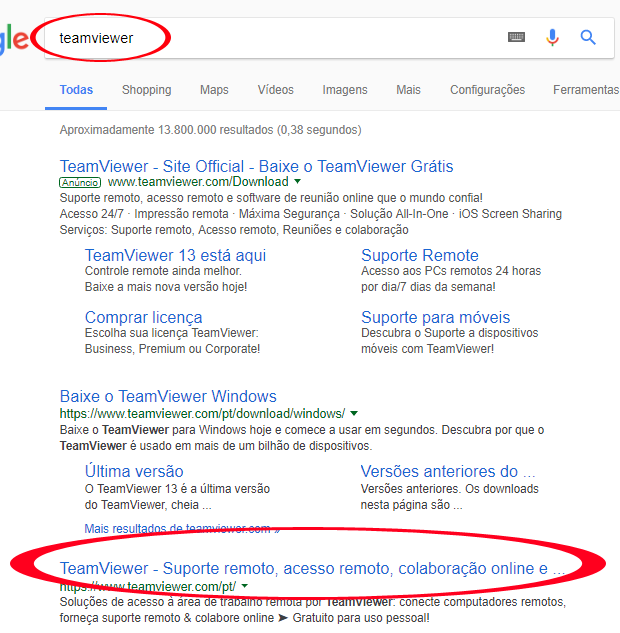
Task: Open dropdown arrow beside the pt/download/windows URL
Action: click(354, 413)
